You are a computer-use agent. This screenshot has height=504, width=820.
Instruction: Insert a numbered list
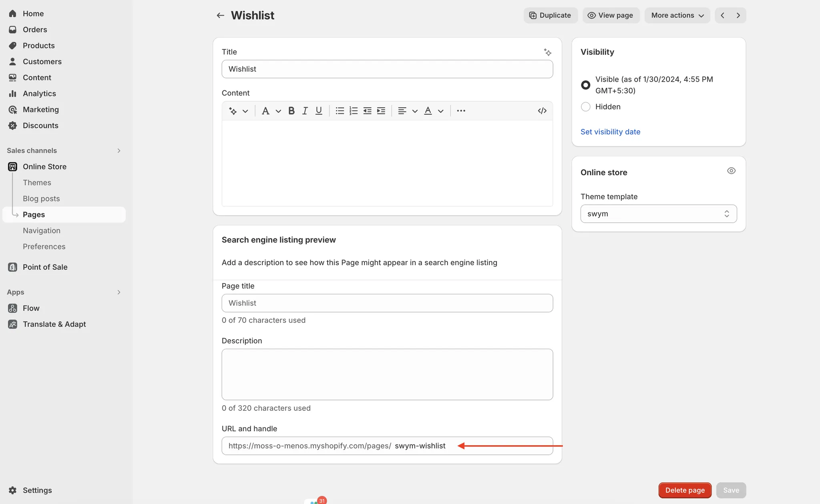click(353, 111)
